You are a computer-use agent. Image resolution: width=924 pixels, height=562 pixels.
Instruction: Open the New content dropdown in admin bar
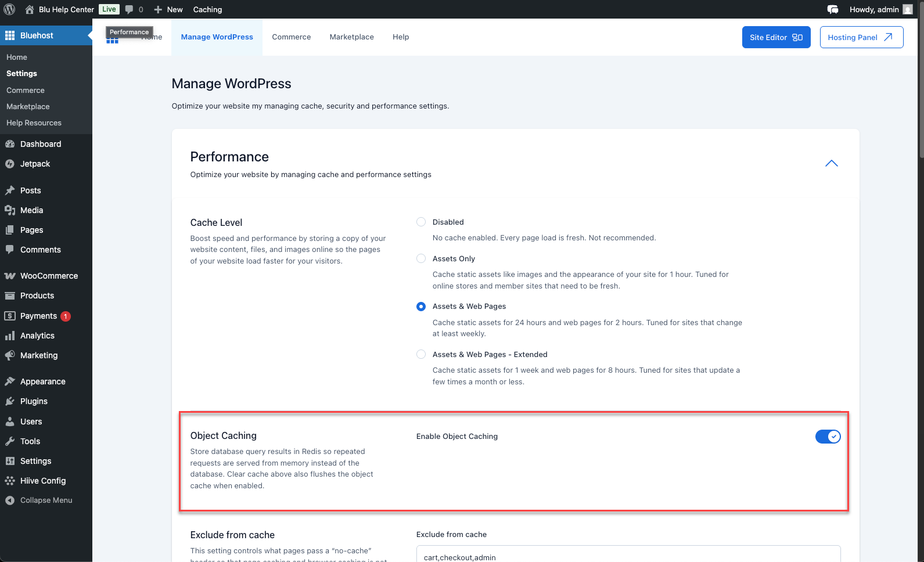tap(168, 9)
